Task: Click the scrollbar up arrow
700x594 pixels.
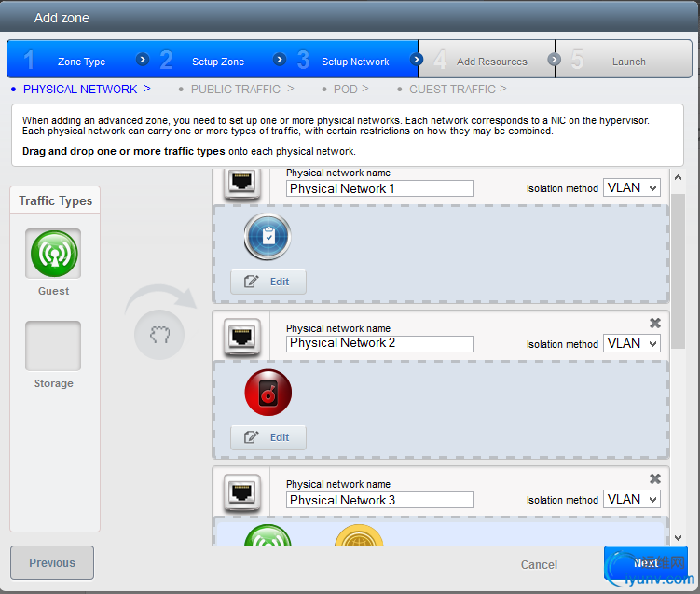Action: (x=679, y=177)
